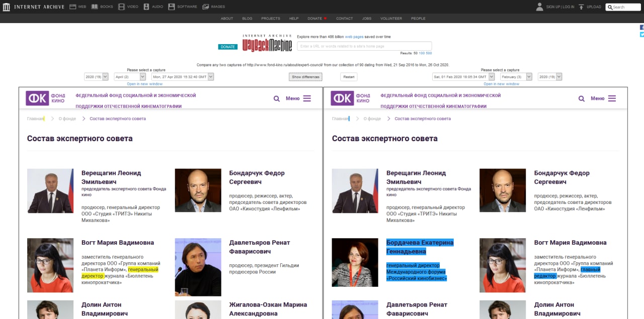The height and width of the screenshot is (319, 644).
Task: Set results to 500
Action: (429, 53)
